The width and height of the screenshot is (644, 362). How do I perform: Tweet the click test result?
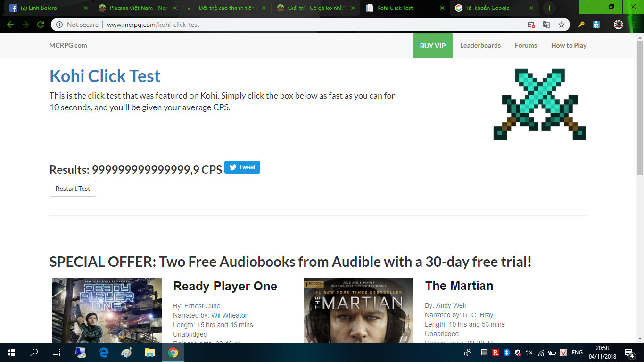(x=242, y=167)
